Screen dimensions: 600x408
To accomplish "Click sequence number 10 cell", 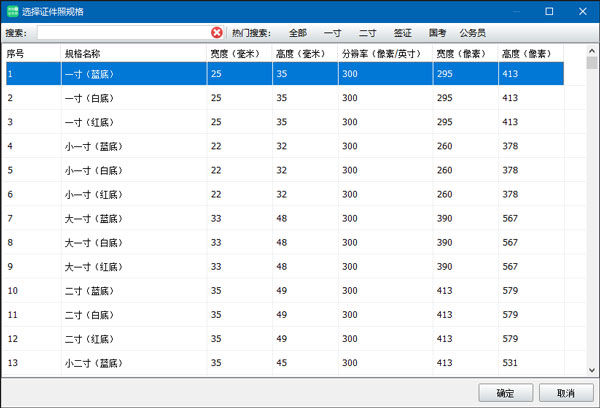I will point(13,291).
